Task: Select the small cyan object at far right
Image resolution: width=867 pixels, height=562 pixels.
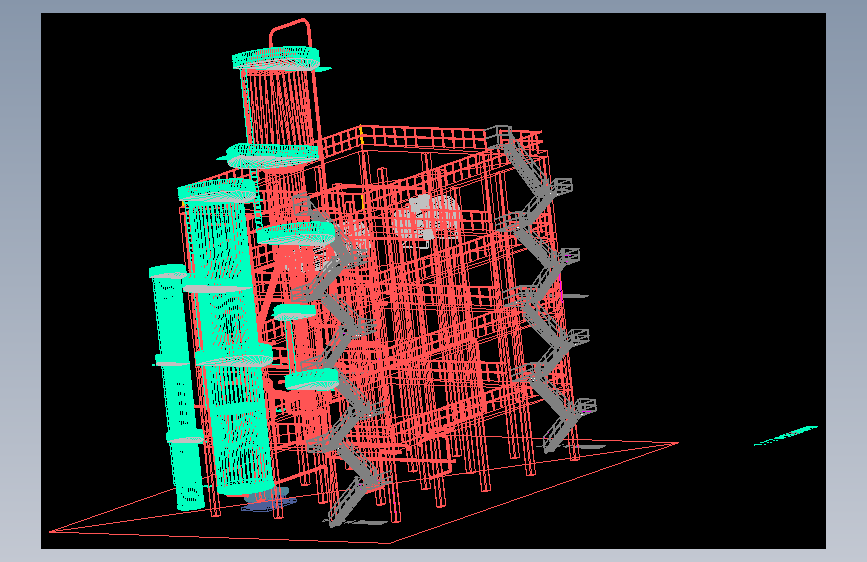Action: coord(786,435)
